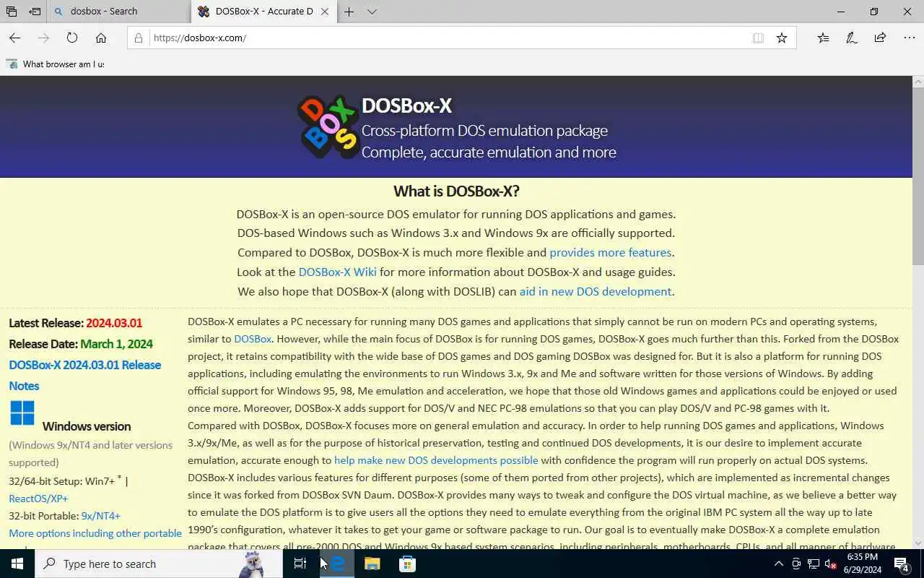
Task: Click the 'What is DOSBox-X?' heading
Action: point(456,191)
